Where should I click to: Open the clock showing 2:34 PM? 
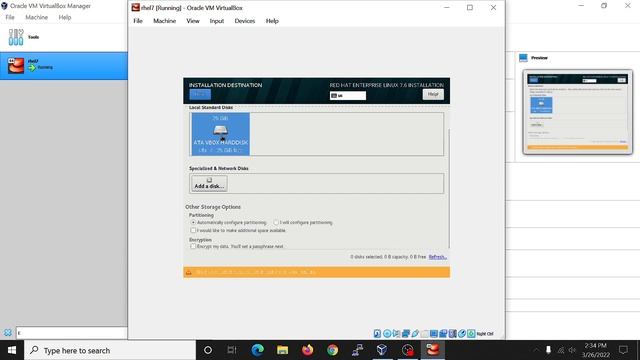tap(596, 350)
